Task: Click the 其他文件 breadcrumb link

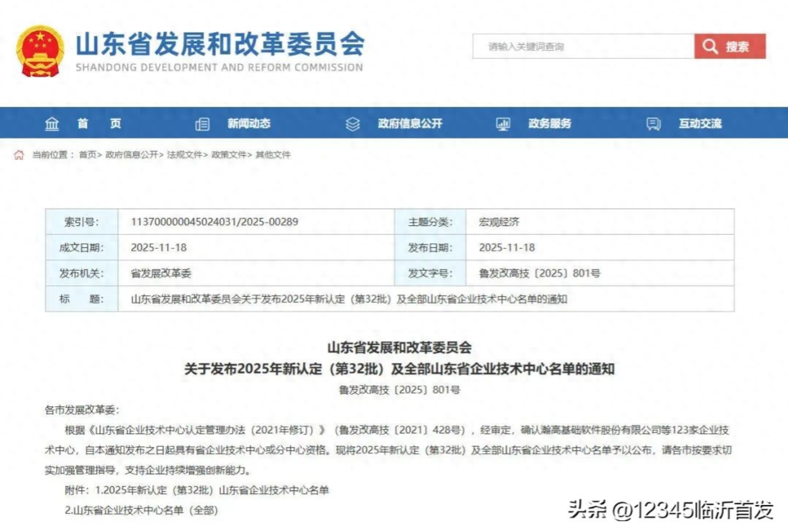Action: pyautogui.click(x=274, y=155)
